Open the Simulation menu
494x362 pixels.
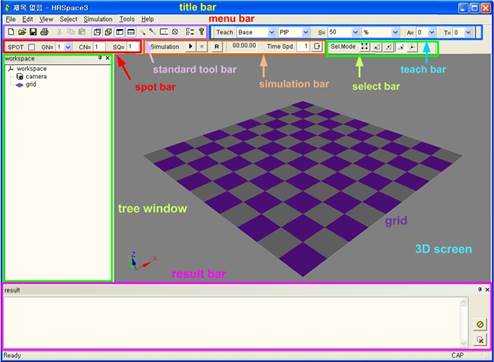click(98, 19)
